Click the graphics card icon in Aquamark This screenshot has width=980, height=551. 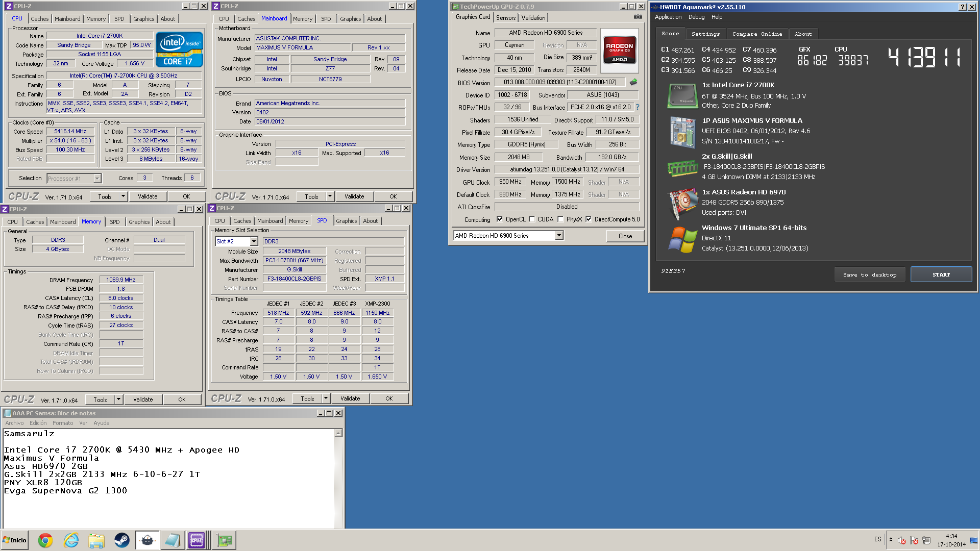click(x=682, y=204)
